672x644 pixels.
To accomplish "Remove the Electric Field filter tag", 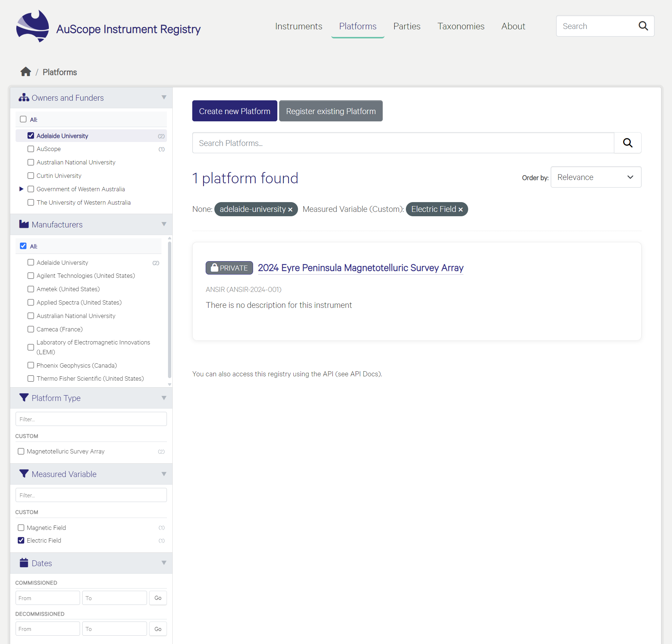I will 461,209.
